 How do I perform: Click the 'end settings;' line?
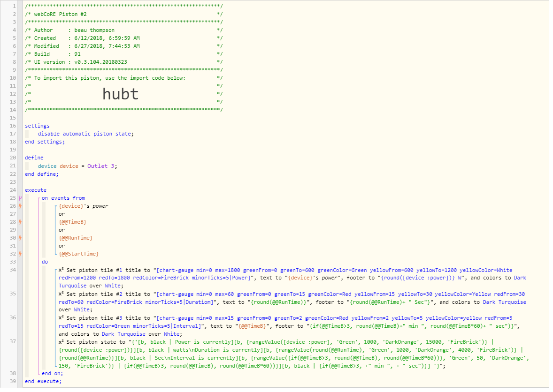[45, 142]
